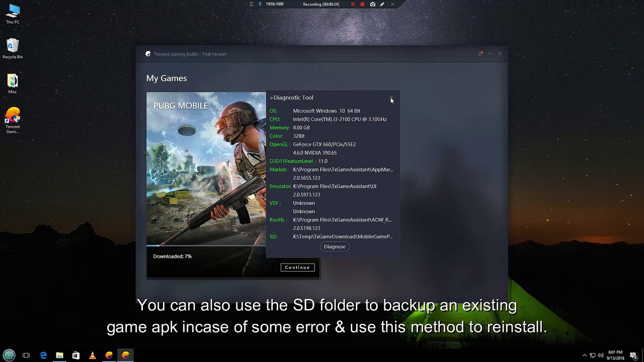The width and height of the screenshot is (644, 362).
Task: Open the Tencent Gaming desktop shortcut
Action: coord(13,121)
